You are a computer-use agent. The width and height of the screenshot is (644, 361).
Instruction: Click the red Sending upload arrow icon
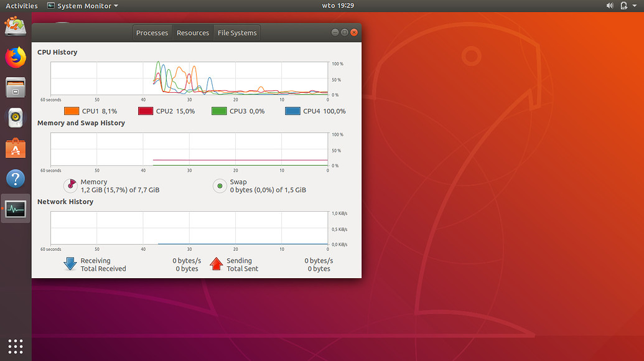216,265
